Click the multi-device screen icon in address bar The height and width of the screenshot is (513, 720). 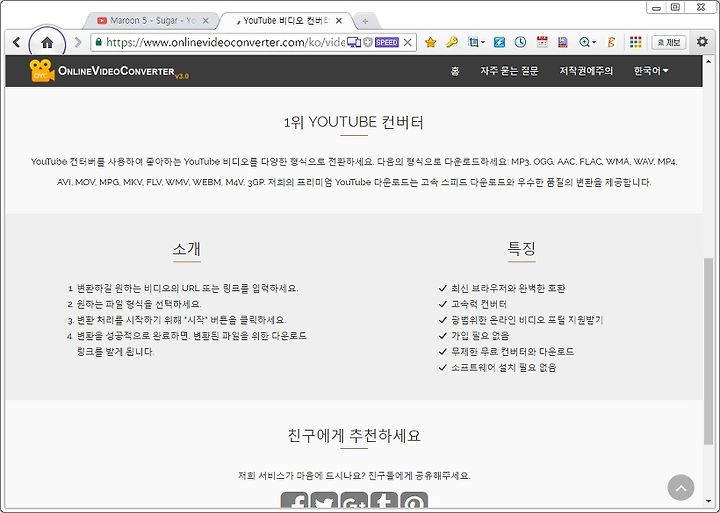(354, 42)
